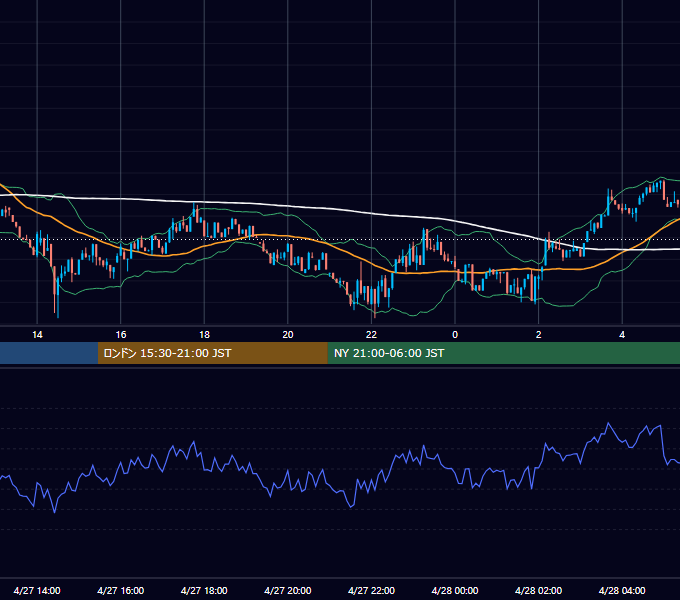Click the hour label 18 on price chart axis
This screenshot has width=680, height=600.
204,335
